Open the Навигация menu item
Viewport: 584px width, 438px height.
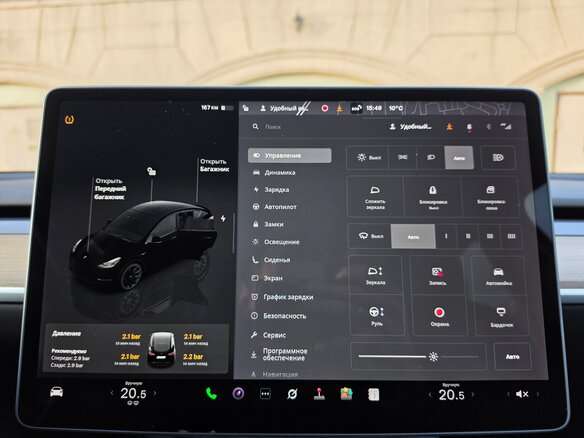click(x=274, y=374)
